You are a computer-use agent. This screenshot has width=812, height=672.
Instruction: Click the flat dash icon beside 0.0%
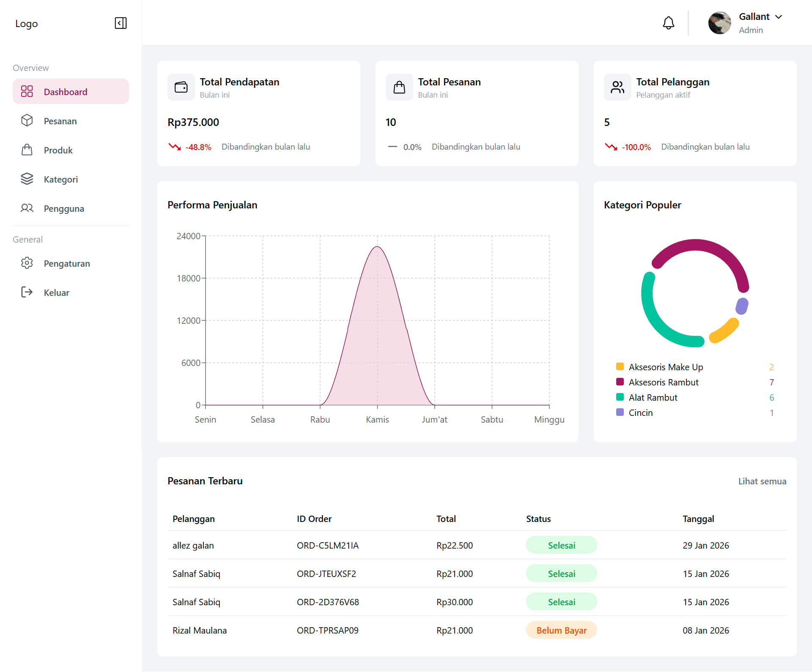coord(392,147)
